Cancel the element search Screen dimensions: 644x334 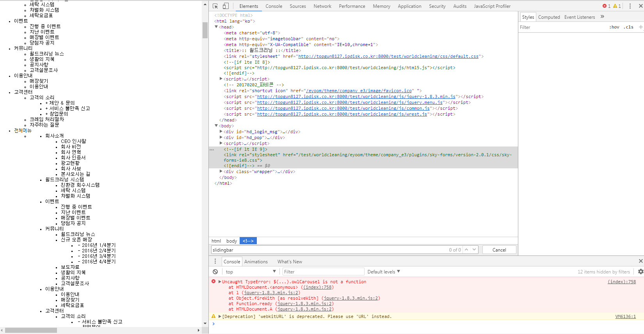(499, 250)
